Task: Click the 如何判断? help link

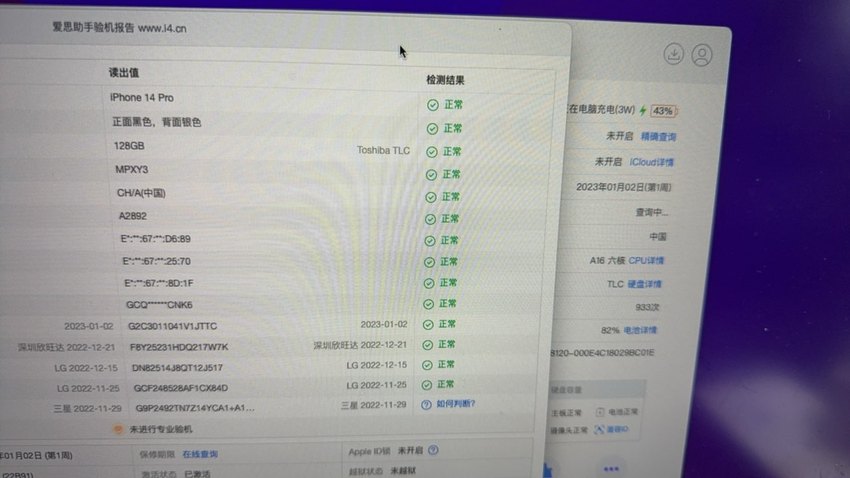Action: [x=455, y=404]
